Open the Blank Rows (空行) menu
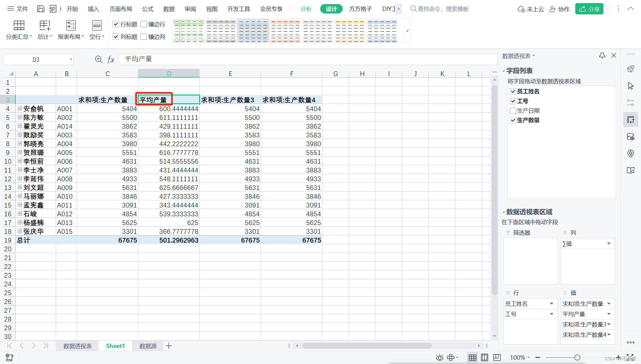 click(x=97, y=30)
